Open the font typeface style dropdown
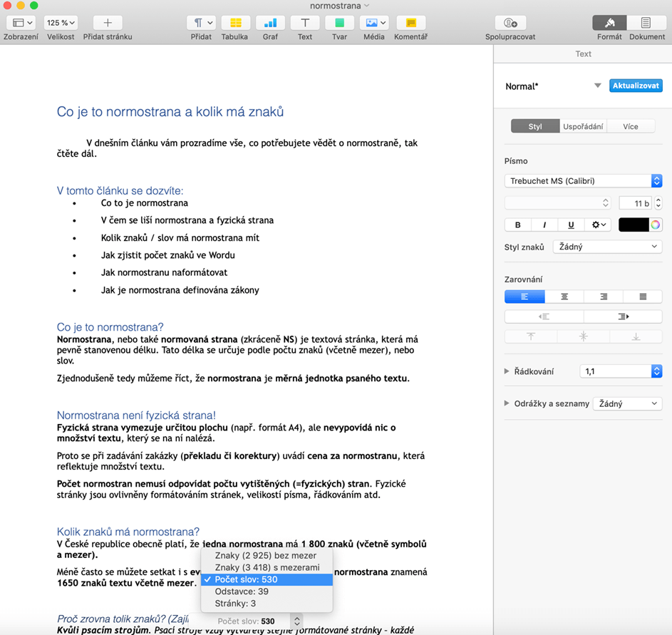The height and width of the screenshot is (635, 672). (557, 202)
